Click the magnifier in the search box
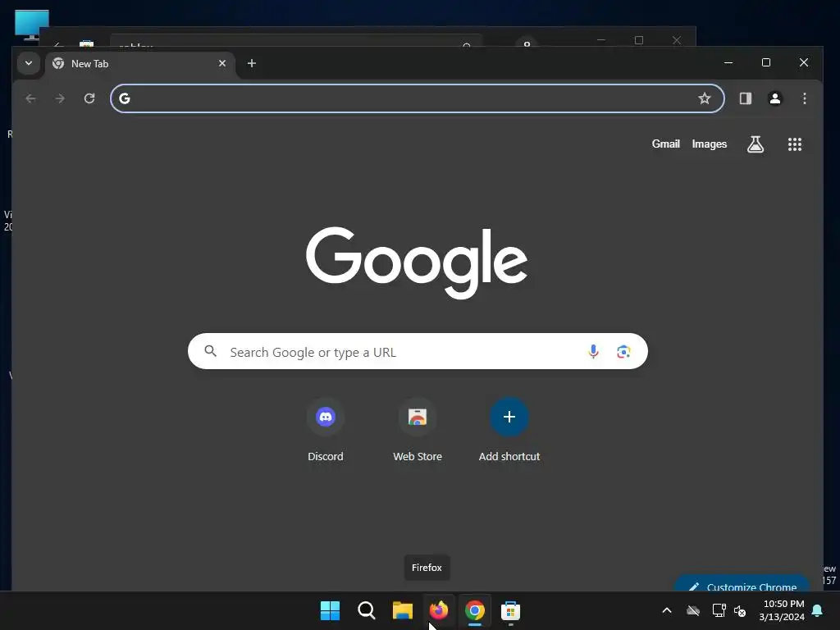Viewport: 840px width, 630px height. pyautogui.click(x=211, y=351)
